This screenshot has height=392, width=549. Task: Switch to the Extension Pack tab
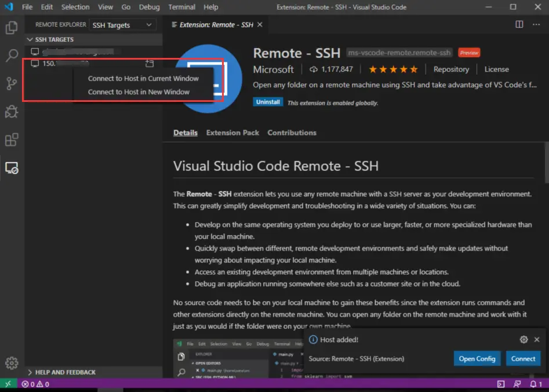232,133
